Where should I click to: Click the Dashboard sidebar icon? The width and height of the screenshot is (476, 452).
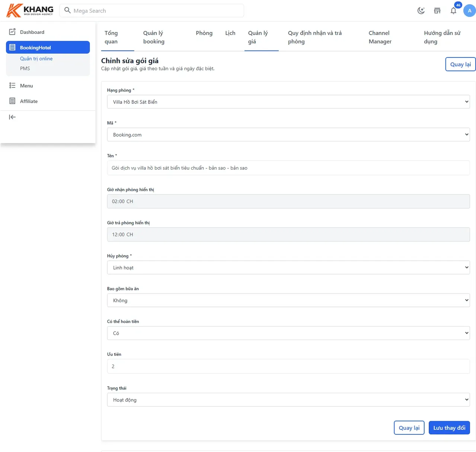12,32
